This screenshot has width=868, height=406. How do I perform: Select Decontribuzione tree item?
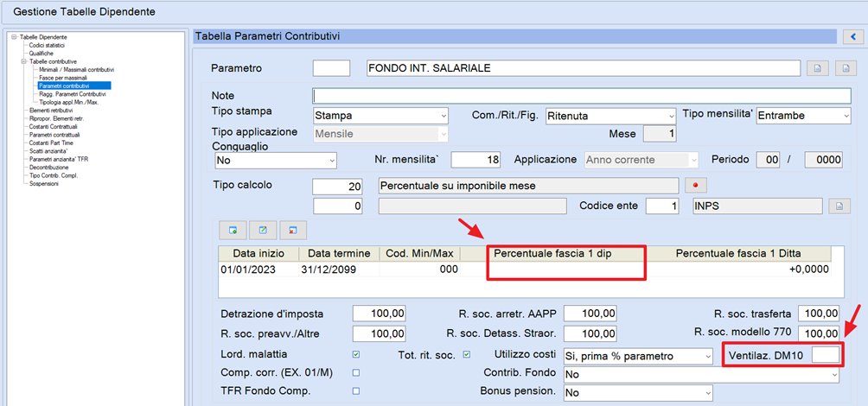pos(48,167)
